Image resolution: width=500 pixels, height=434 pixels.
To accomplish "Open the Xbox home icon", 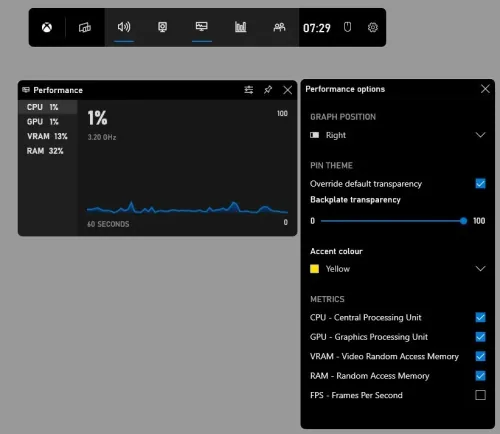I will pos(47,27).
